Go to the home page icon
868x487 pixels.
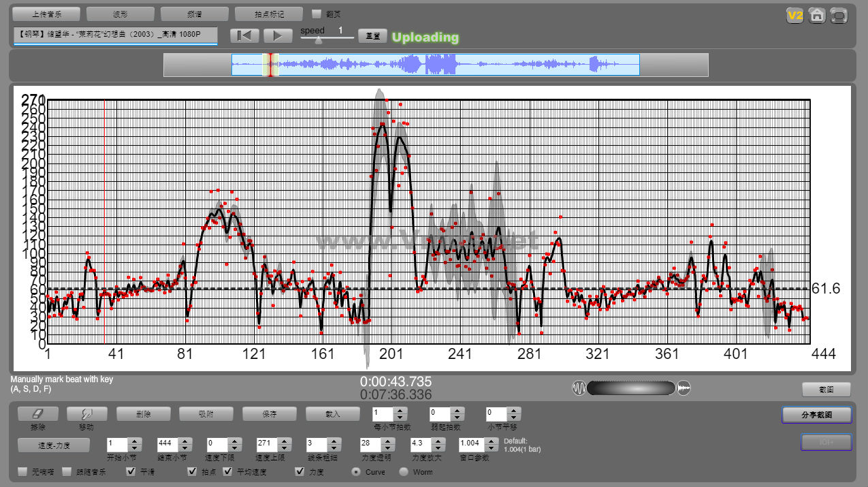[x=817, y=15]
